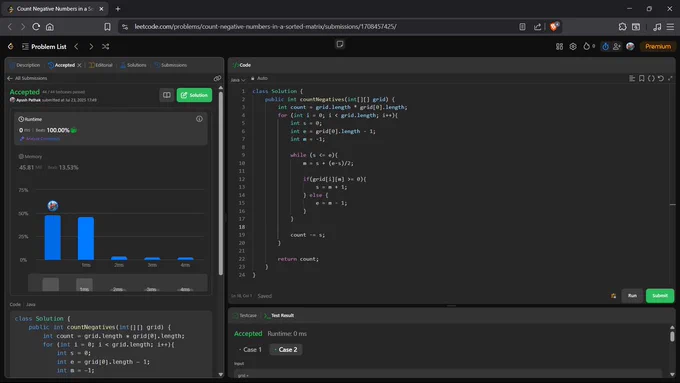Click the book notes icon beside Solution
Screen dimensions: 680x383
pos(167,95)
